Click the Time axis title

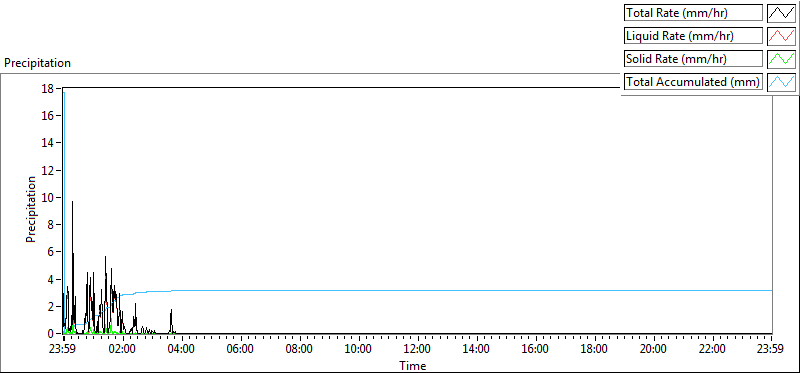coord(412,365)
